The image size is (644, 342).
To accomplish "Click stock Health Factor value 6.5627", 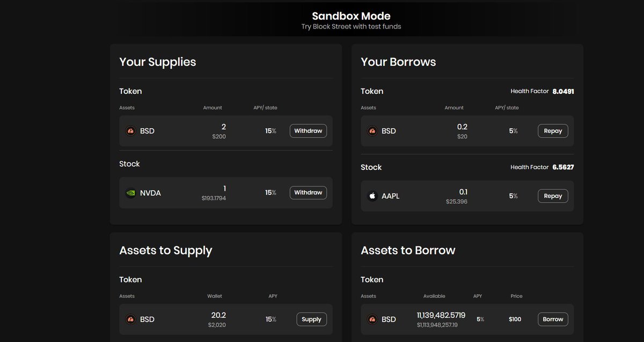I will [563, 167].
